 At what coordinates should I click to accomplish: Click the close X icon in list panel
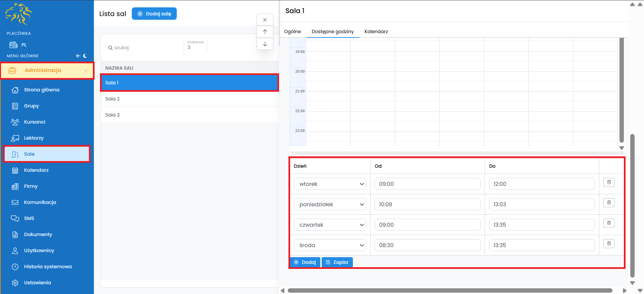[265, 20]
